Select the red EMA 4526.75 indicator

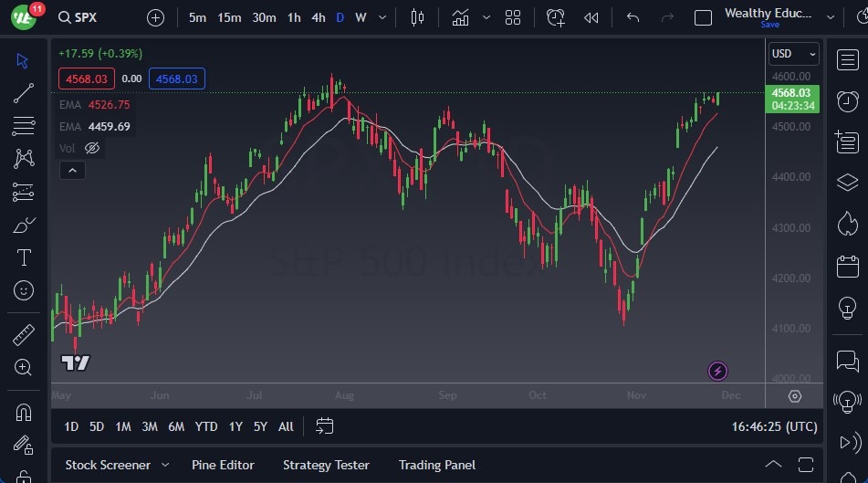coord(95,105)
